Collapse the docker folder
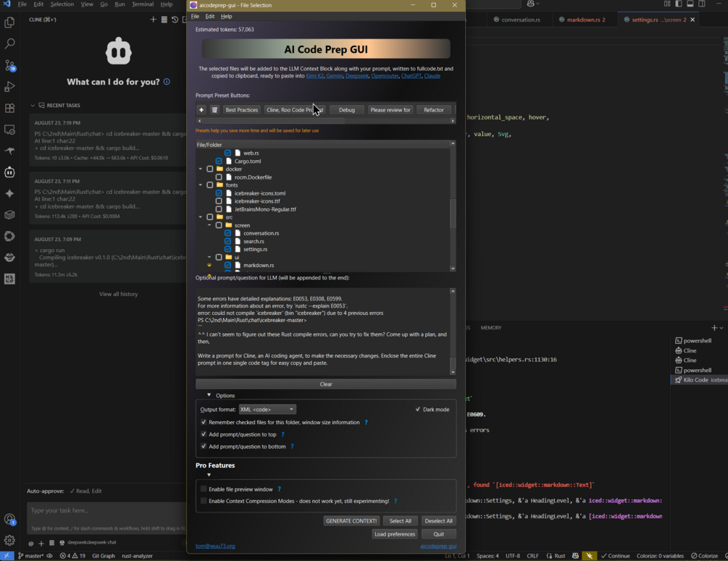The width and height of the screenshot is (728, 561). pos(201,169)
